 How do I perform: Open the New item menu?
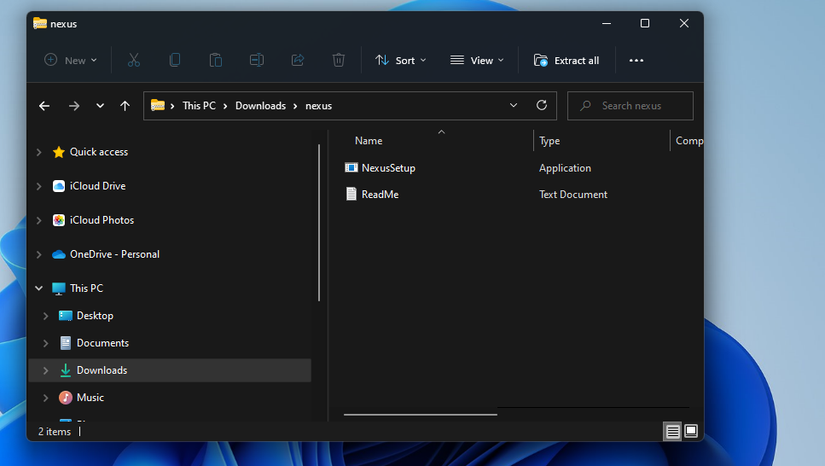pos(70,60)
